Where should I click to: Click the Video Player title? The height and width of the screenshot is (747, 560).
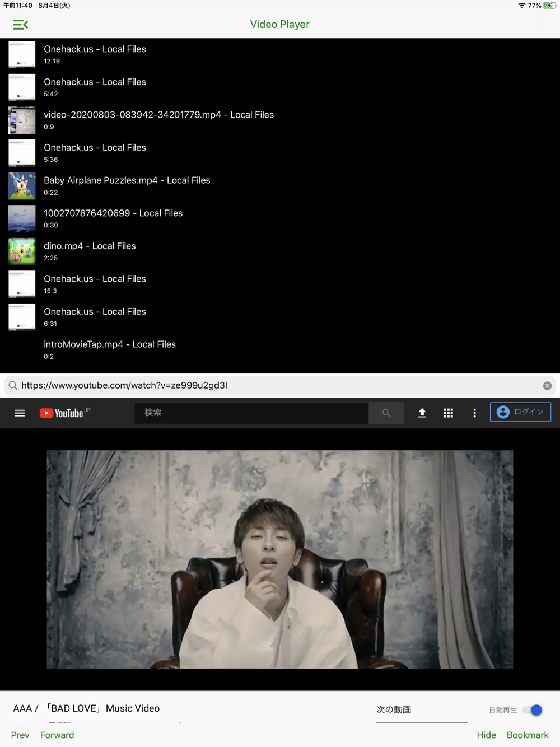(280, 25)
